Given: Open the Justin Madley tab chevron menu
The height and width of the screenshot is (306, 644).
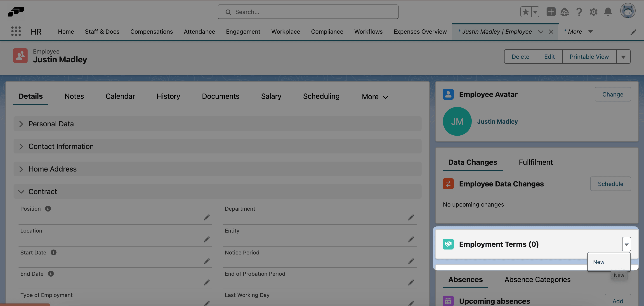Looking at the screenshot, I should coord(540,32).
